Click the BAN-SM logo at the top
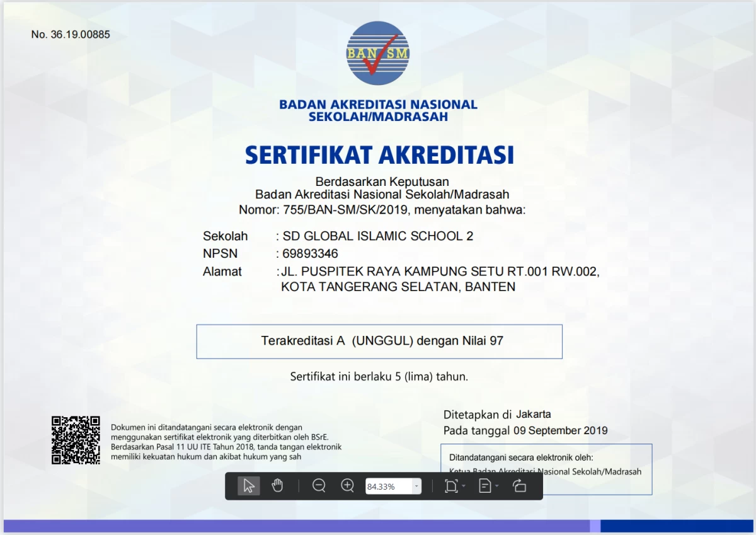 (377, 54)
